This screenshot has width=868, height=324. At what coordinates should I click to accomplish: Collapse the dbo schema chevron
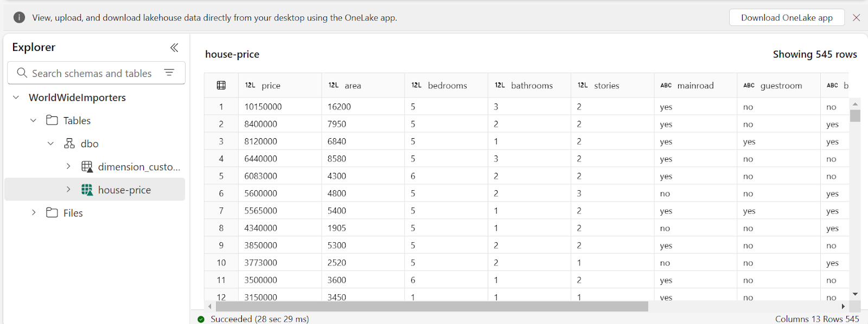(51, 144)
